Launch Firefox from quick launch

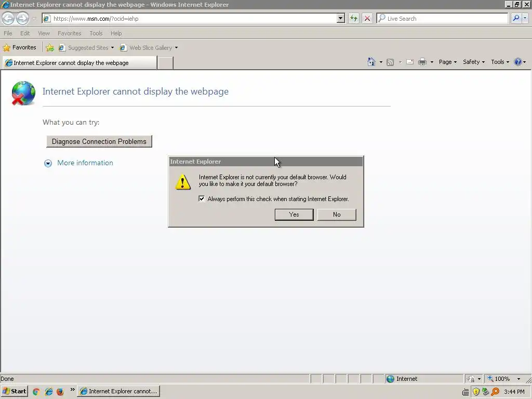pyautogui.click(x=60, y=392)
